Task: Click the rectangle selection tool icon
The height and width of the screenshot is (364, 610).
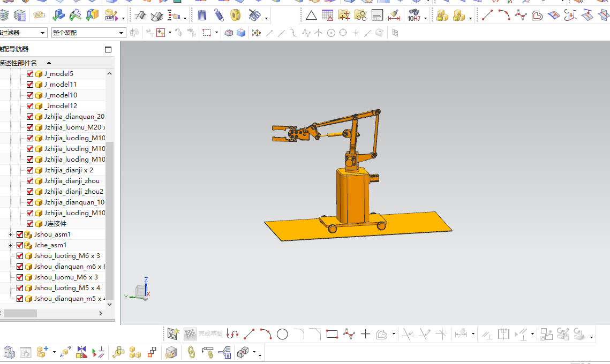Action: 207,33
